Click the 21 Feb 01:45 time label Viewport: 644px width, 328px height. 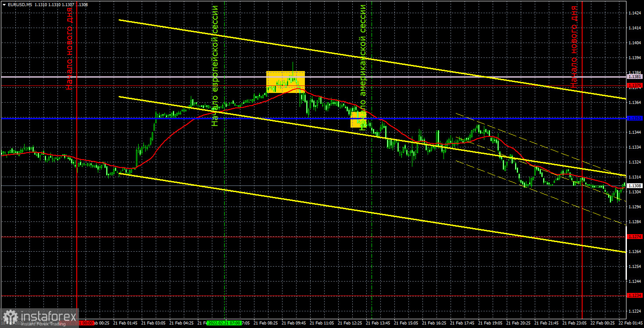click(x=126, y=323)
